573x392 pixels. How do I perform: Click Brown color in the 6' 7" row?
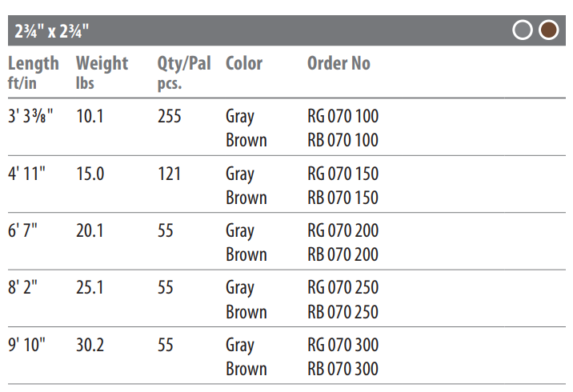[x=246, y=254]
